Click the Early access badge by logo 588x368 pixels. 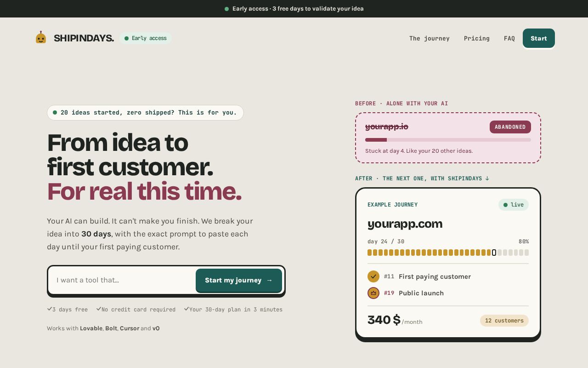(146, 38)
